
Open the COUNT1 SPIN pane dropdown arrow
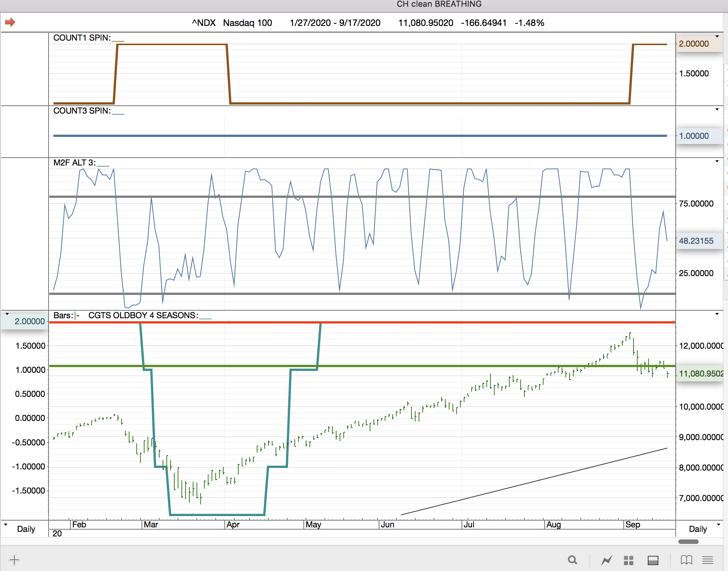(717, 36)
